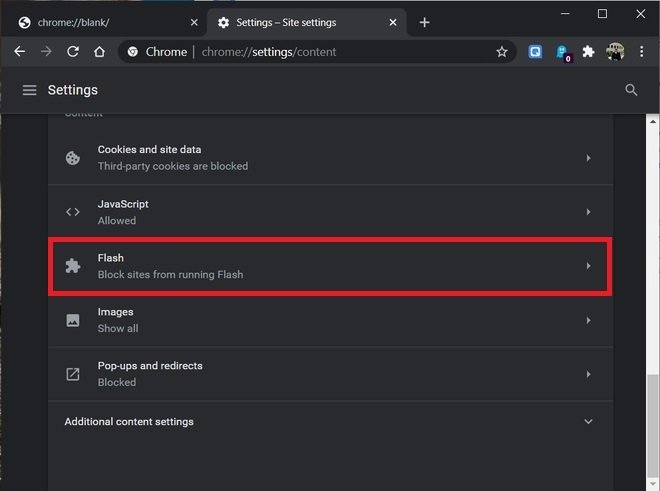Click the puzzle icon beside Flash
Image resolution: width=660 pixels, height=491 pixels.
(73, 266)
